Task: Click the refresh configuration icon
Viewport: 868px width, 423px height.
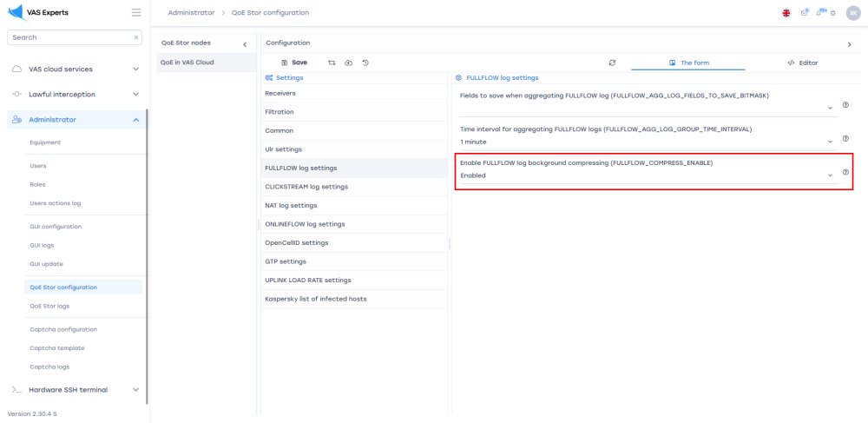Action: [x=612, y=63]
